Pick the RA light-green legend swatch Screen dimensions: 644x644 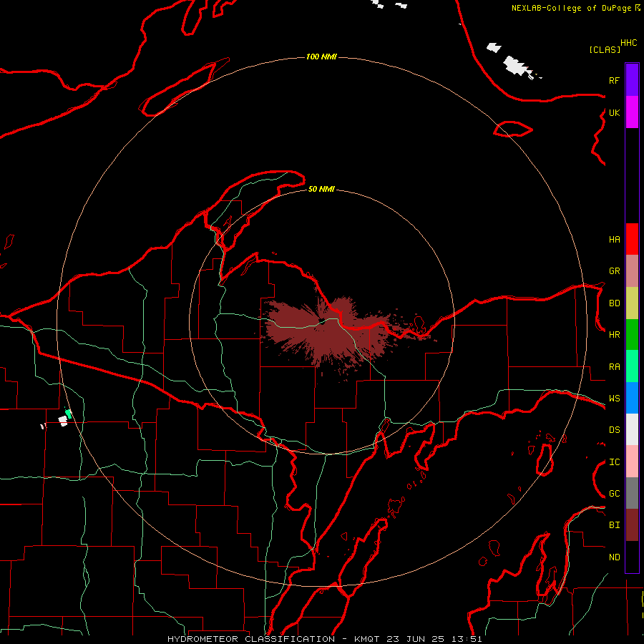tap(632, 366)
